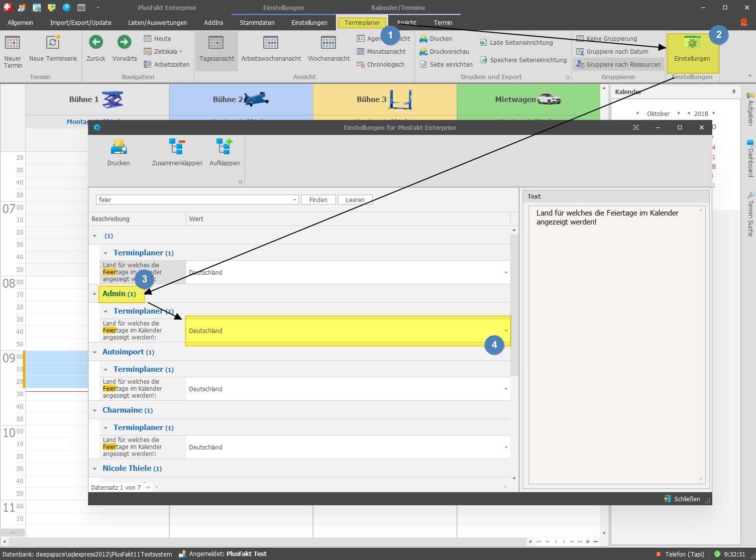
Task: Click the settings dialog fullscreen icon
Action: (x=636, y=127)
